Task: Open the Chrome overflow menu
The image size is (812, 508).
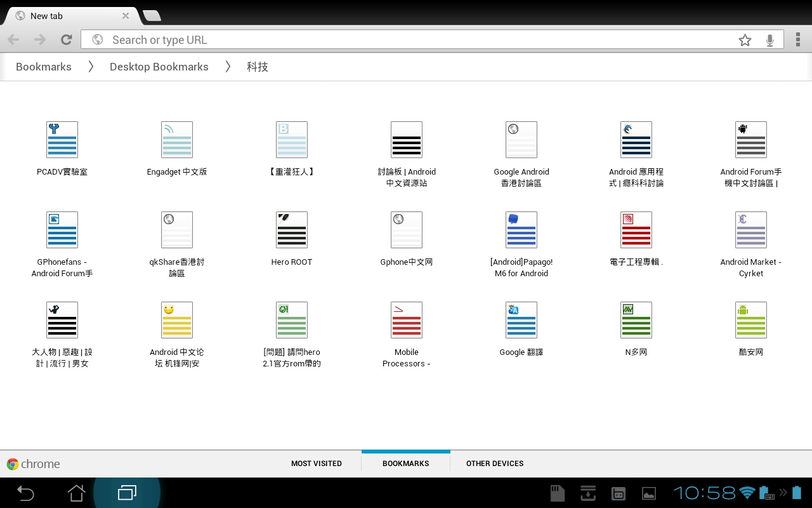Action: point(798,40)
